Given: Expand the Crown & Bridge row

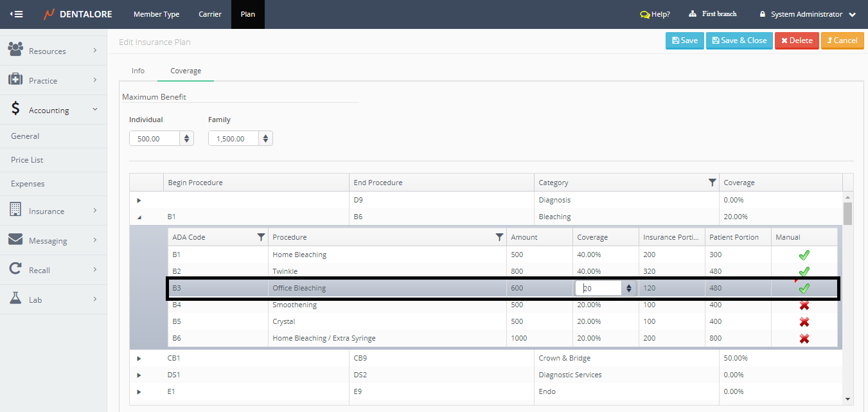Looking at the screenshot, I should (139, 358).
